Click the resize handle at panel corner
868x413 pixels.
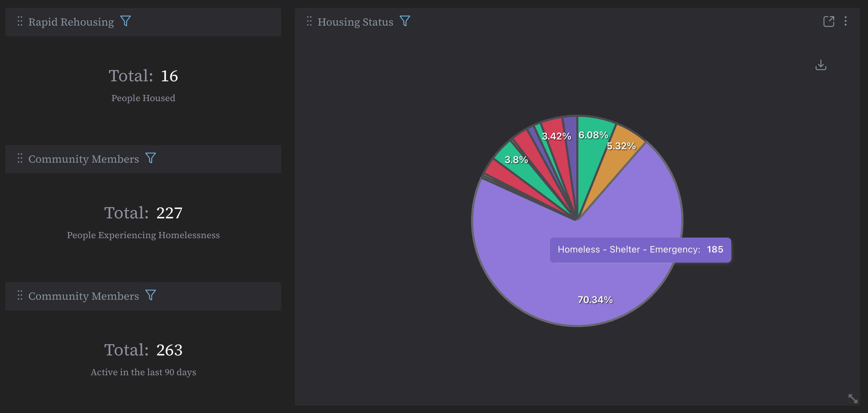(853, 398)
